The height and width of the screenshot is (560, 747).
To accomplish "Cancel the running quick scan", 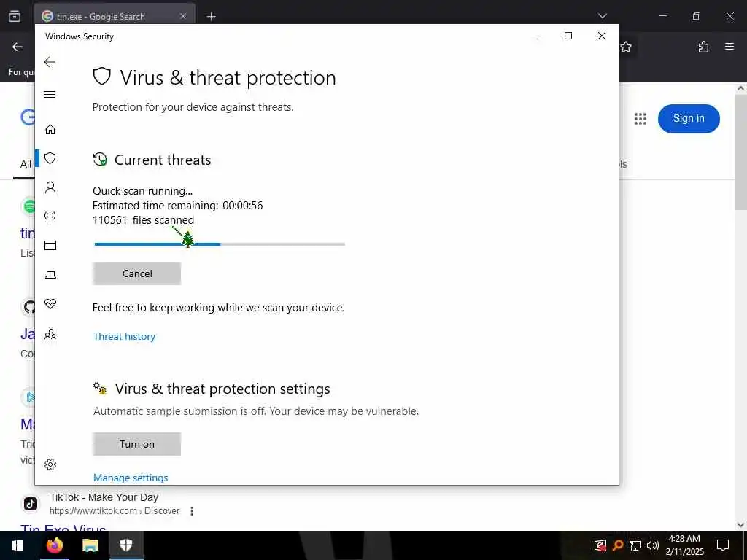I will point(136,273).
